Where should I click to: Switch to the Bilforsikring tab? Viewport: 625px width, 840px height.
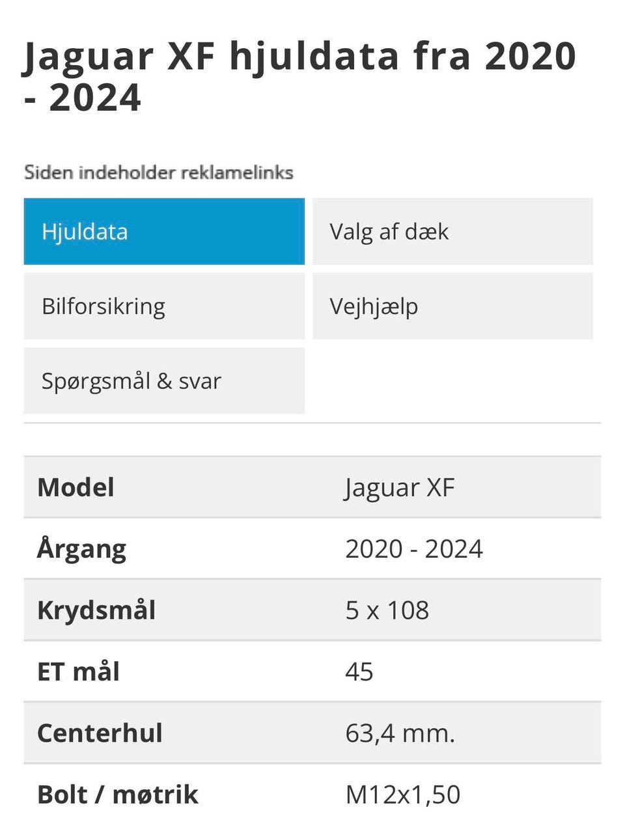click(163, 306)
